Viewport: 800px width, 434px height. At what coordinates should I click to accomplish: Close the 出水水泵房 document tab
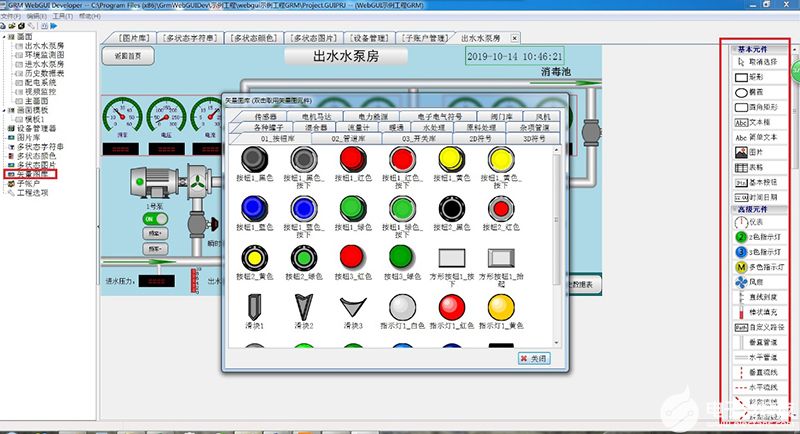(x=515, y=38)
